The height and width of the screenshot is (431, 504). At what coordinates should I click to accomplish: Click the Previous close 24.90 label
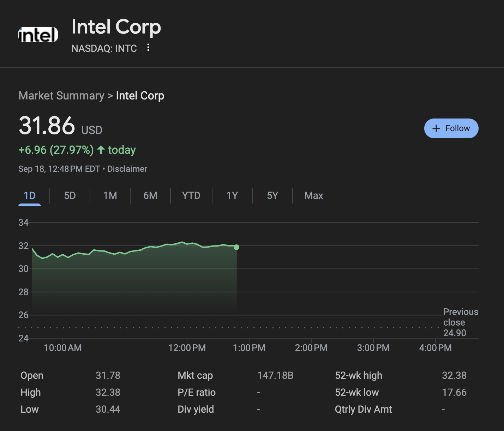461,322
